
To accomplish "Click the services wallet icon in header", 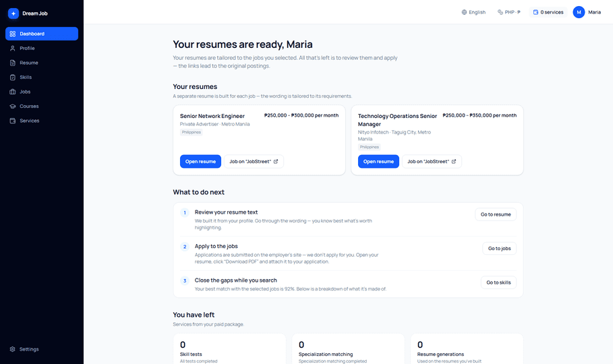I will pos(535,12).
